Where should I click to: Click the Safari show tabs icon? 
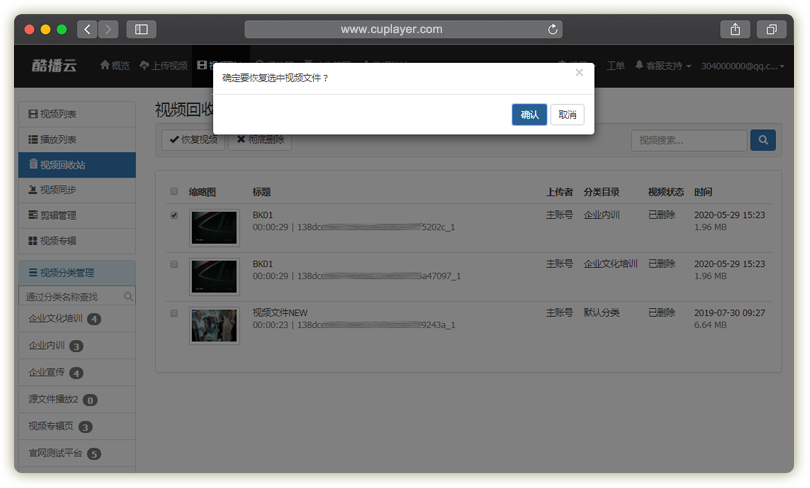(772, 30)
